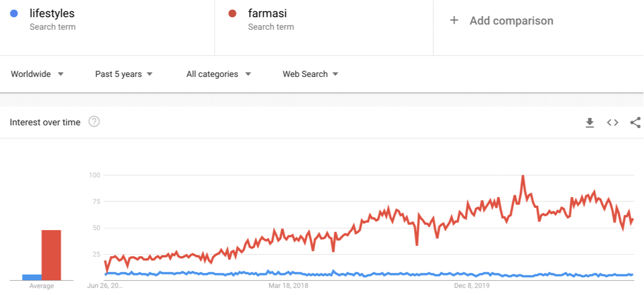644x295 pixels.
Task: Click the blue dot next to lifestyles
Action: click(x=14, y=14)
